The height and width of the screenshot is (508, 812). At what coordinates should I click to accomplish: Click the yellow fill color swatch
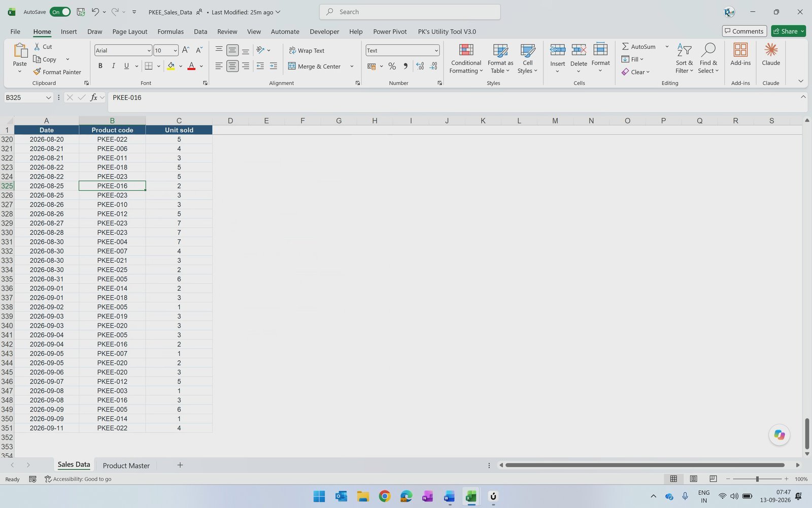click(x=171, y=66)
